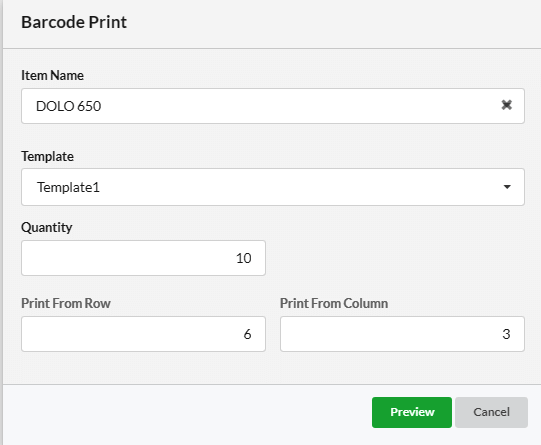The image size is (541, 445).
Task: Click the Quantity label
Action: [x=47, y=228]
